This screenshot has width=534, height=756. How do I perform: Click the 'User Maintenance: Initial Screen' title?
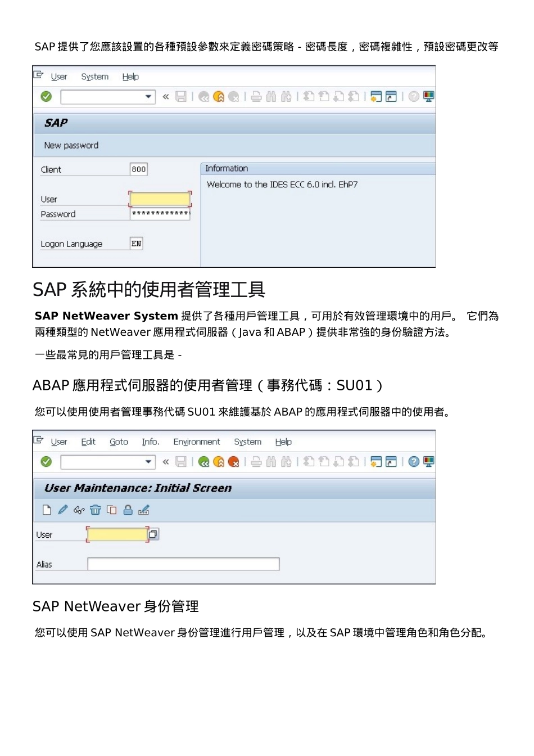point(138,488)
